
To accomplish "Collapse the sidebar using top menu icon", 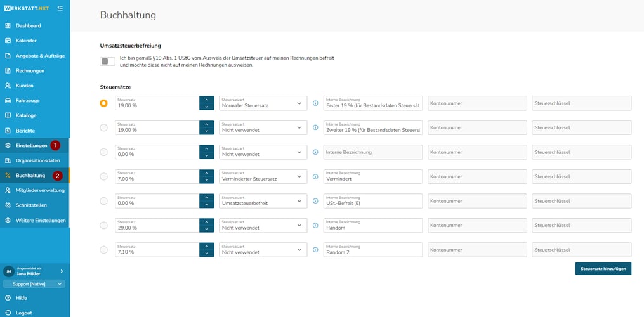I will tap(60, 8).
